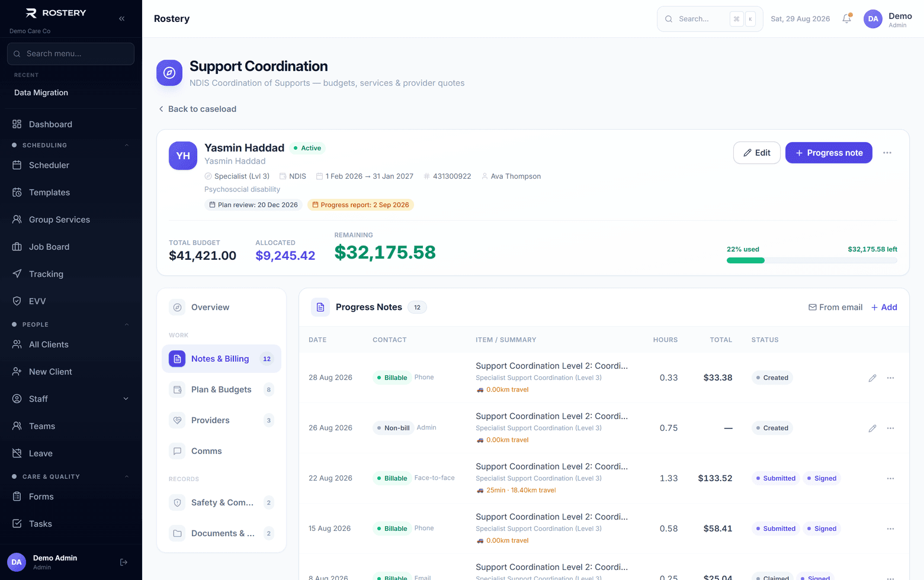Click Add in Progress Notes header
Viewport: 924px width, 580px height.
coord(884,307)
